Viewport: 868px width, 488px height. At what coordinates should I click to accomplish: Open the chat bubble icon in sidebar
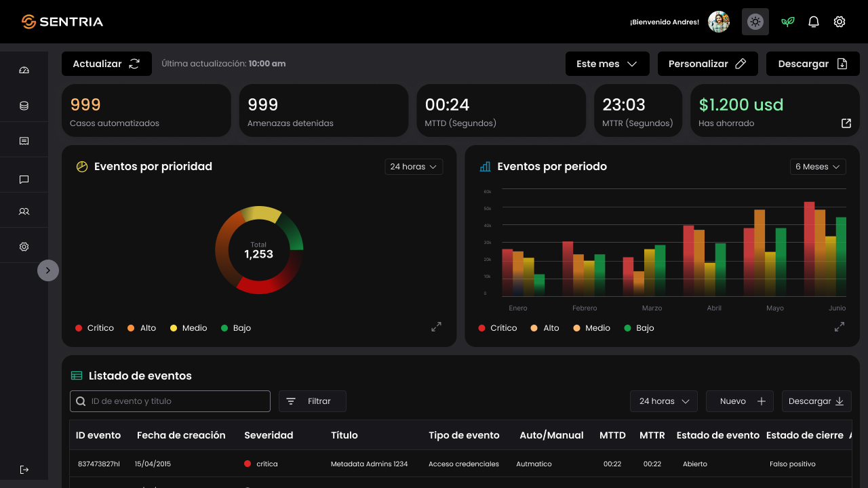(x=24, y=180)
